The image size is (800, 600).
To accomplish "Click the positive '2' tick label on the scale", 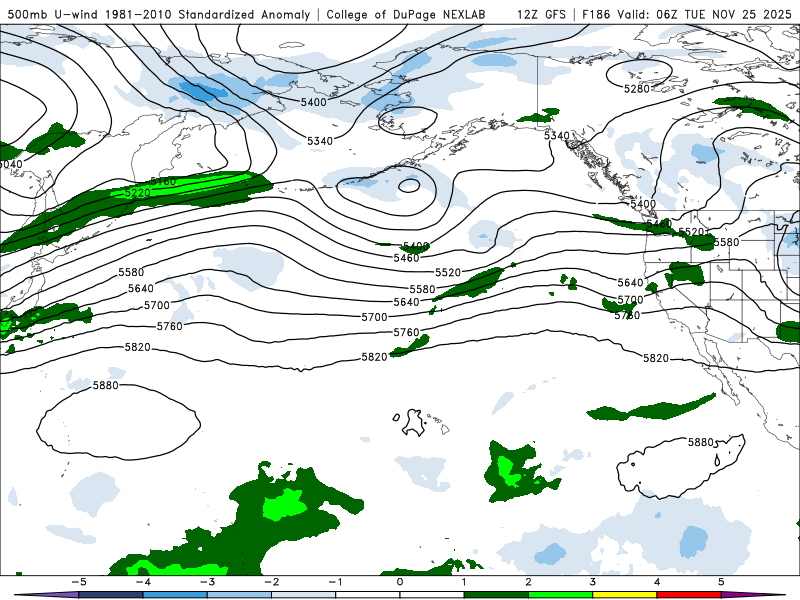I will [x=528, y=582].
